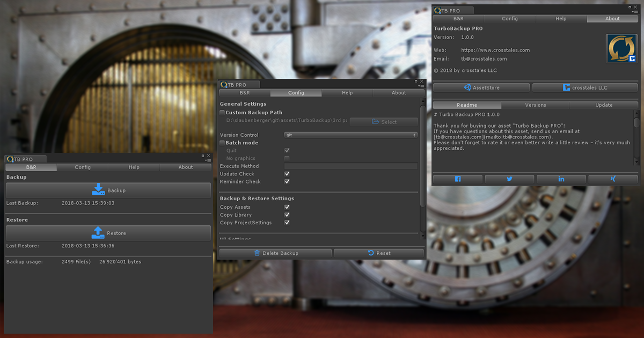Open the Facebook link button
The height and width of the screenshot is (338, 644).
[458, 179]
